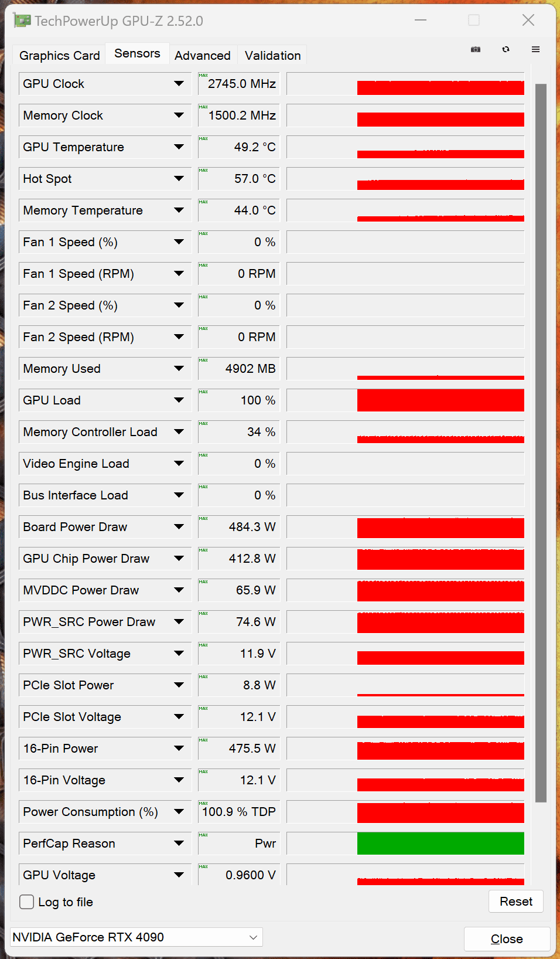The width and height of the screenshot is (560, 959).
Task: Expand the MVDDC Power Draw dropdown
Action: (x=179, y=590)
